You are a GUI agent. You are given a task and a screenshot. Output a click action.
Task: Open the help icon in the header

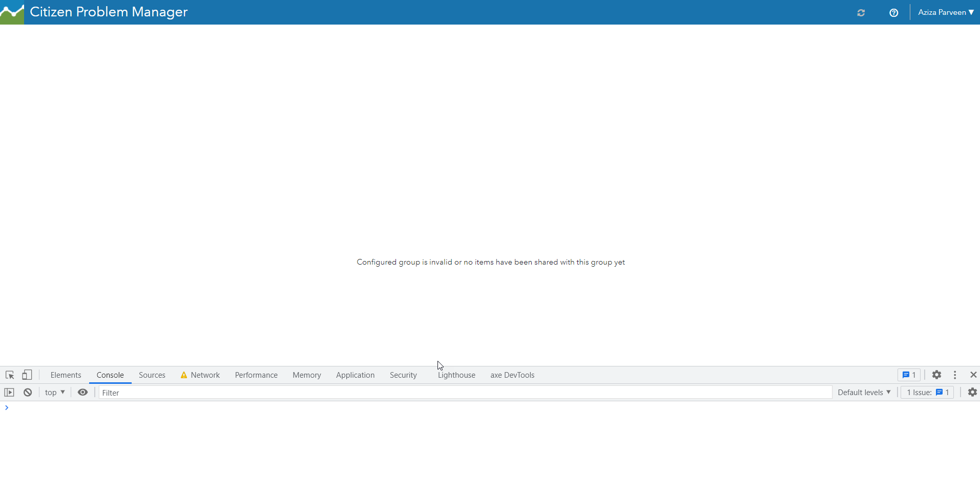pos(893,12)
